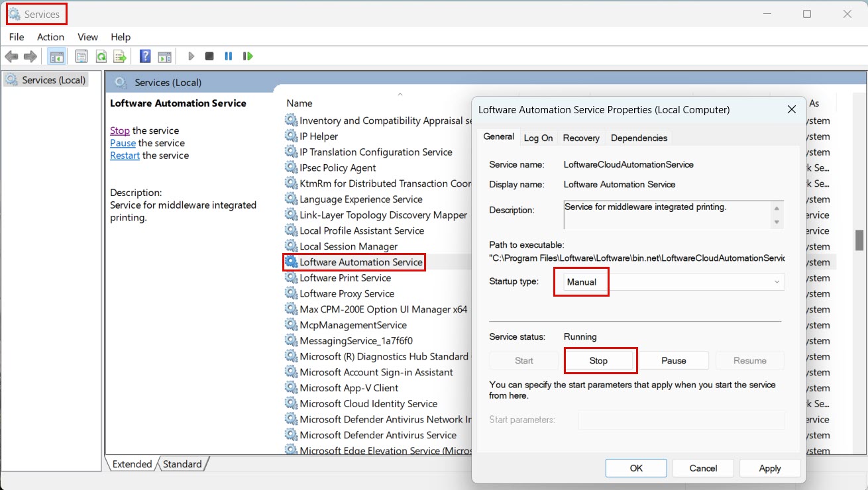
Task: Switch to the Log On tab
Action: tap(538, 138)
